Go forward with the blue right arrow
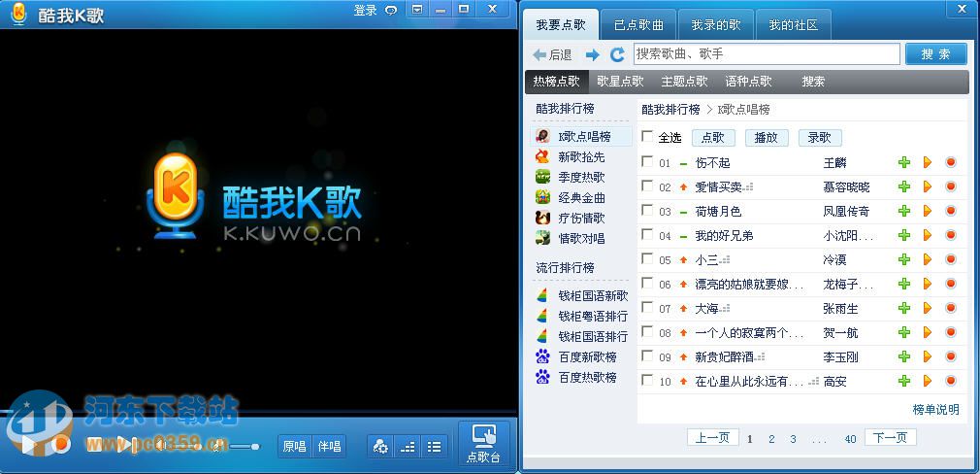The image size is (980, 474). pyautogui.click(x=592, y=55)
